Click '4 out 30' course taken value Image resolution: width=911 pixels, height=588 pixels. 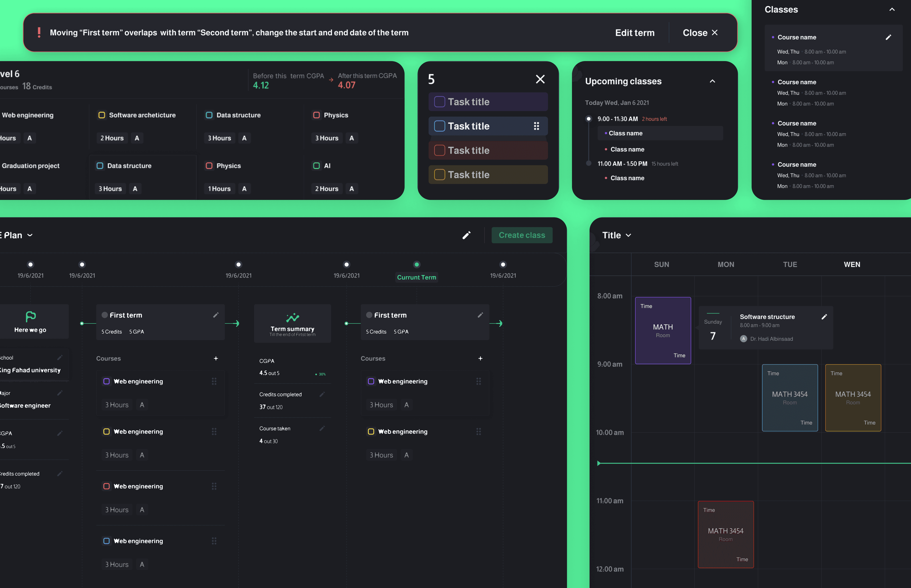click(x=269, y=441)
